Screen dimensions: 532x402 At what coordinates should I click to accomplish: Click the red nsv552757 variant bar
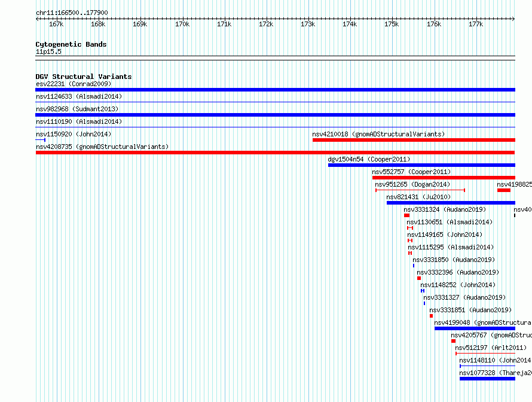tap(444, 178)
